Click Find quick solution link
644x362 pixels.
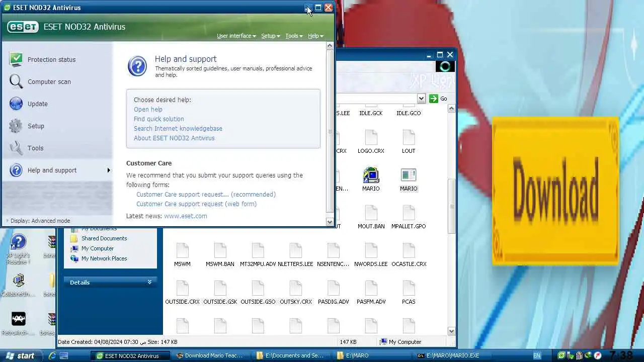(x=159, y=119)
